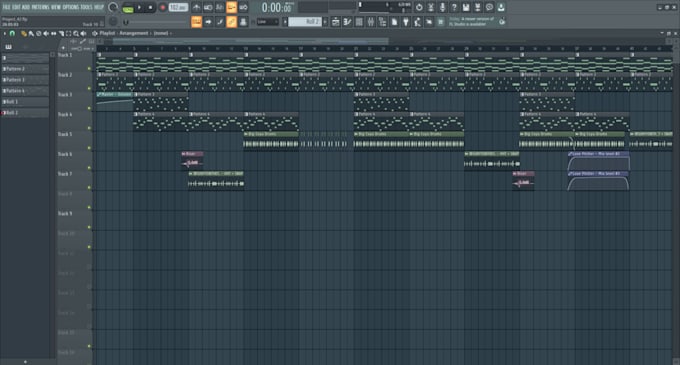Open the OPTIONS menu

71,7
